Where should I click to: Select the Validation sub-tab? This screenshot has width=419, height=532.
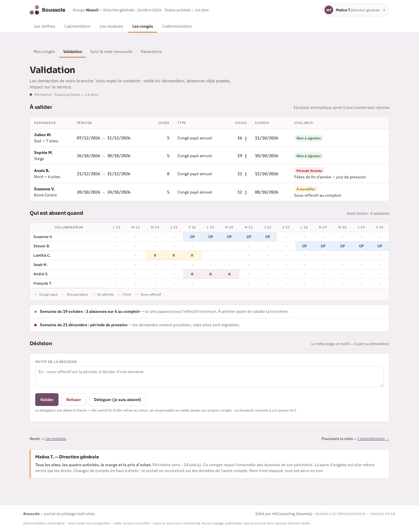(72, 52)
